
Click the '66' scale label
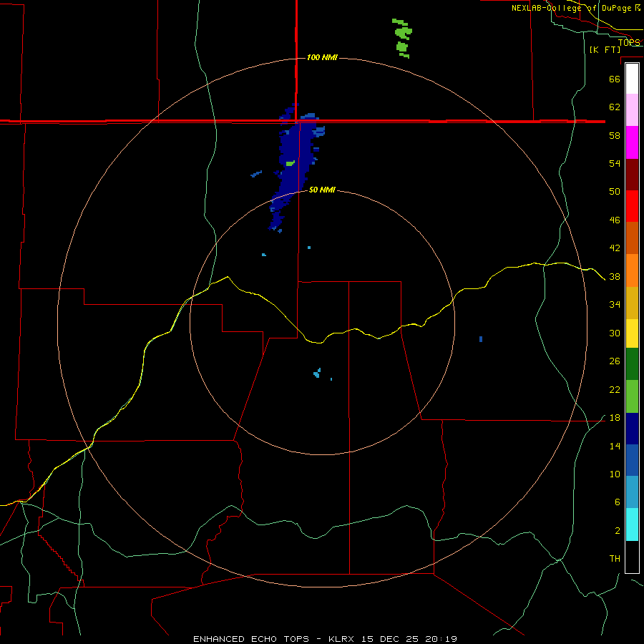(615, 79)
